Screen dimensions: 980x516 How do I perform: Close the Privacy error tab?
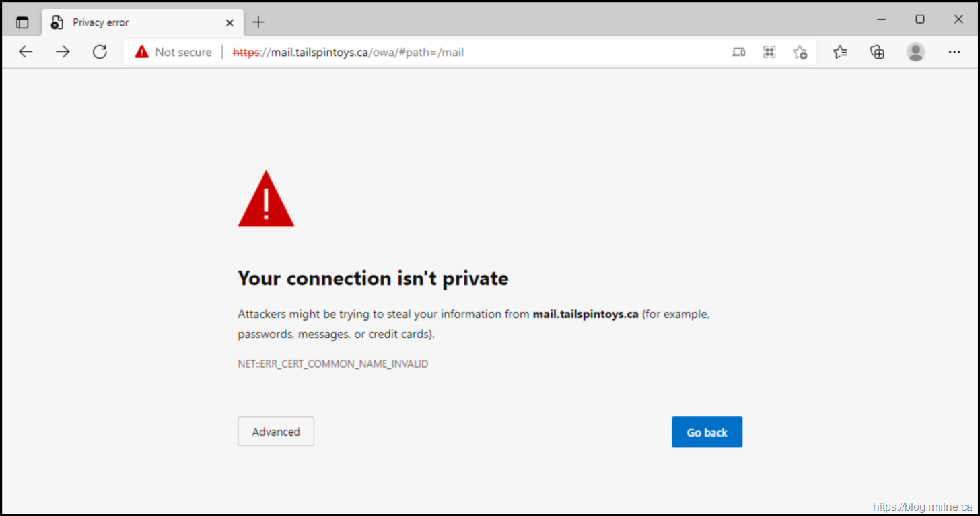pos(230,22)
